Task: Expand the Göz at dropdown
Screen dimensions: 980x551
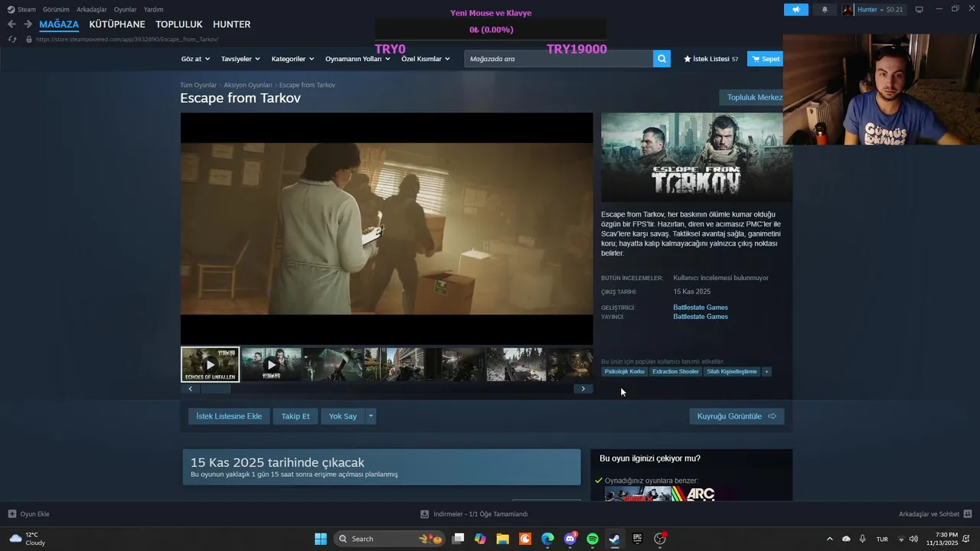Action: tap(196, 59)
